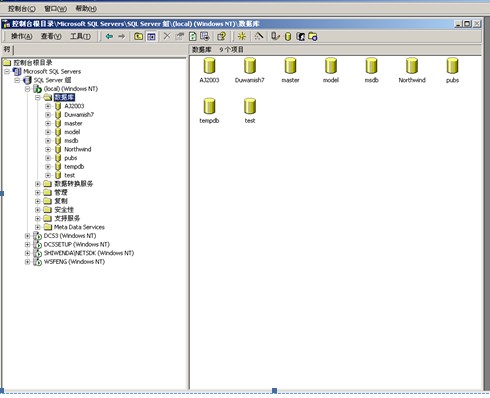Select the AJ2003 database icon in right pane

click(209, 66)
